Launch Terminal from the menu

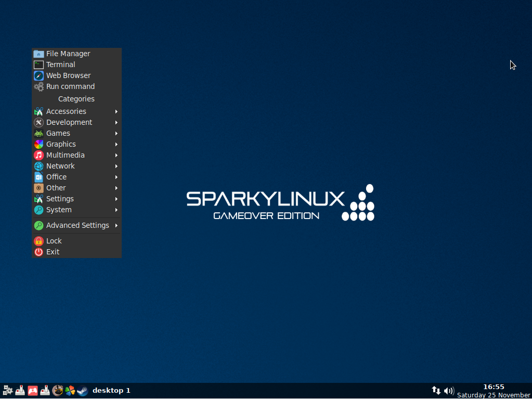[60, 65]
